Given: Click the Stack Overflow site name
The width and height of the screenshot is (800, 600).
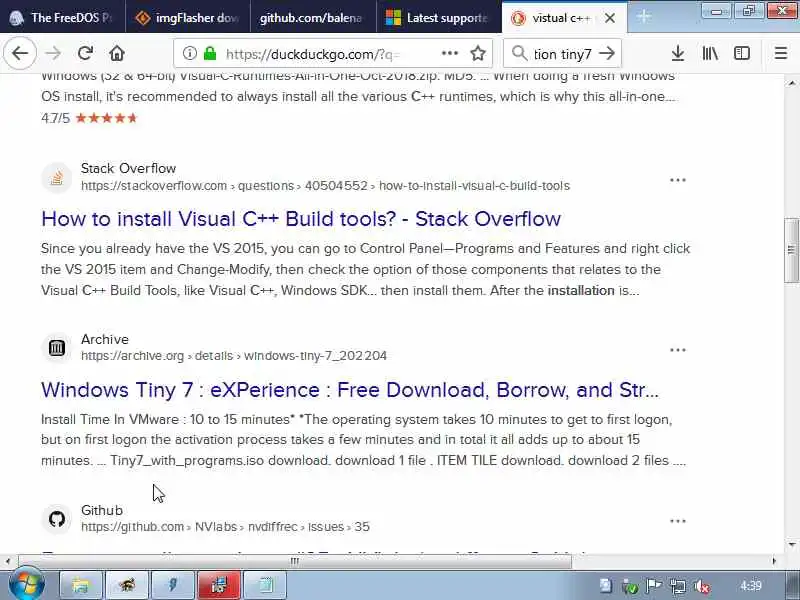Looking at the screenshot, I should (128, 168).
